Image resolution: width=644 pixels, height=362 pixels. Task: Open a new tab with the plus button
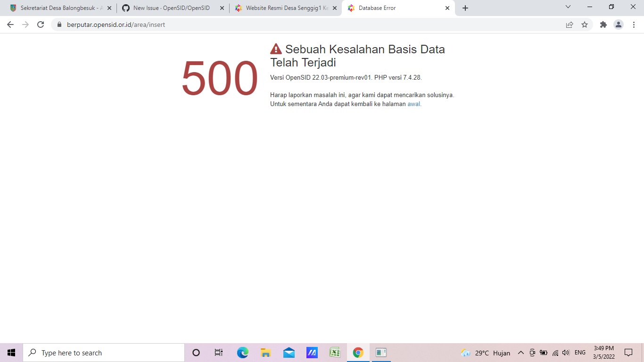(465, 8)
